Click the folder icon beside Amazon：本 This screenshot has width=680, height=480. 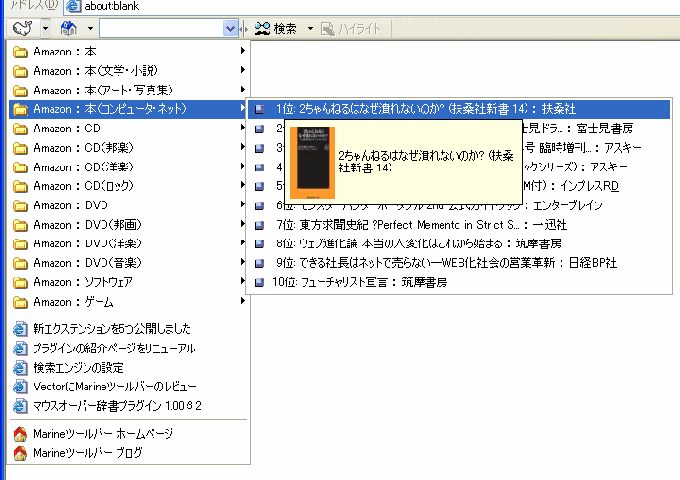coord(20,52)
